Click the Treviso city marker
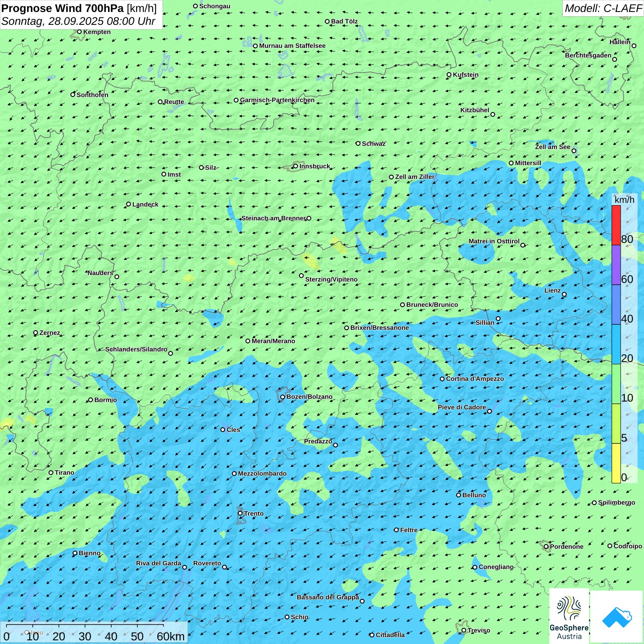Screen dimensions: 644x644 (x=464, y=630)
